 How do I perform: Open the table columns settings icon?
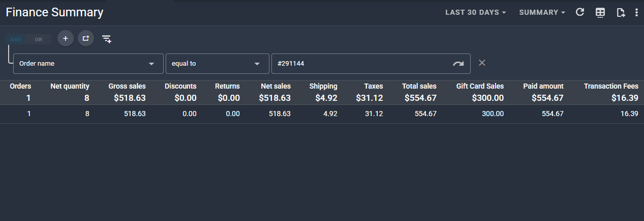600,13
